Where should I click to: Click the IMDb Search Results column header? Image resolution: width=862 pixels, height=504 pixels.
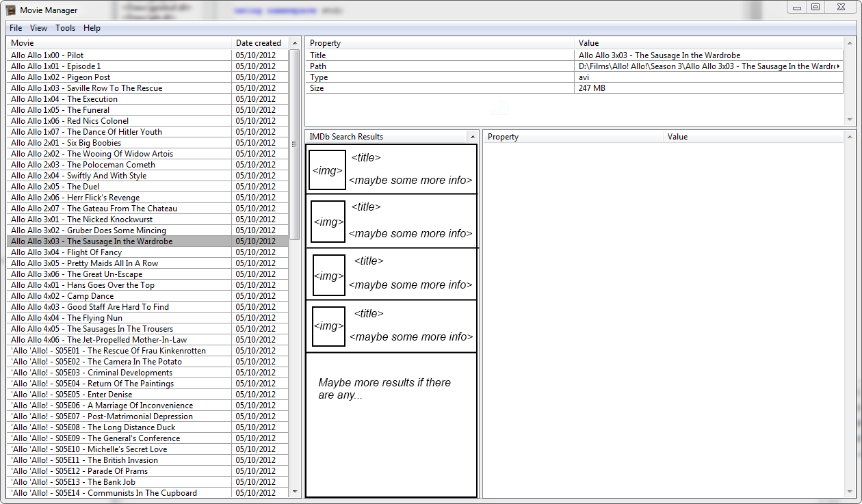coord(387,137)
